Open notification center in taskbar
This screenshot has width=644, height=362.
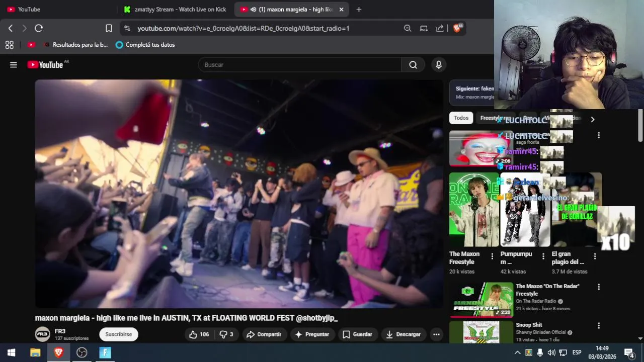point(629,352)
